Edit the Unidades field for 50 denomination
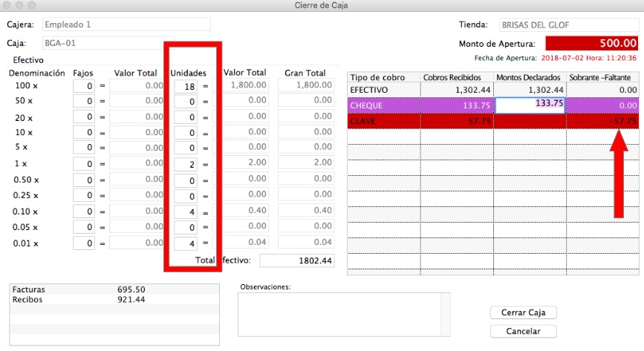The image size is (644, 351). tap(185, 102)
